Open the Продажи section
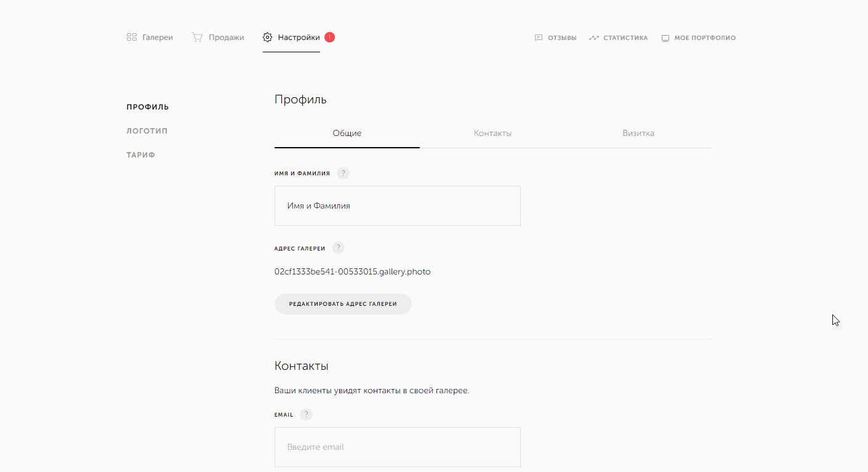 [x=218, y=38]
